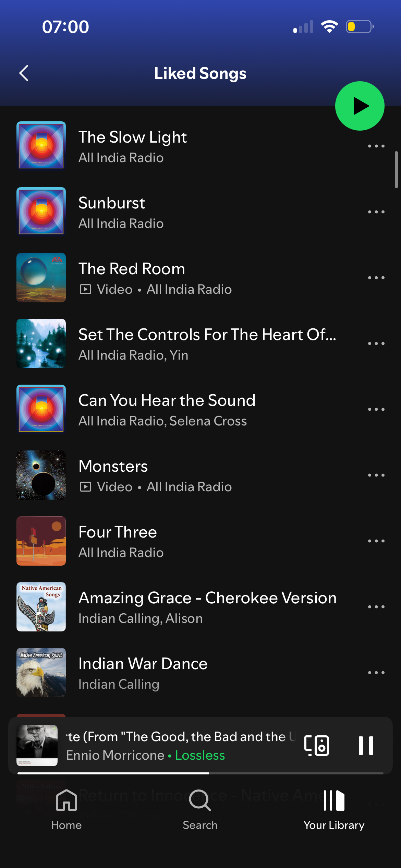Open more options for The Red Room
Image resolution: width=401 pixels, height=868 pixels.
[x=376, y=278]
